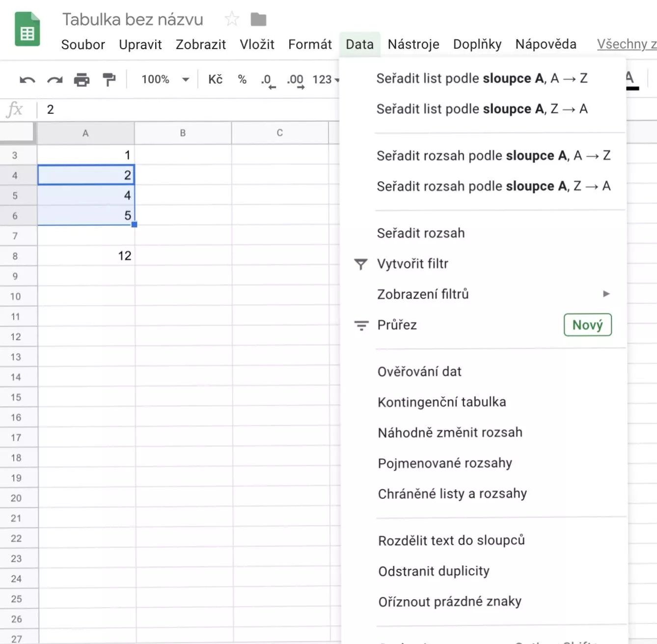Viewport: 657px width, 644px height.
Task: Close the Data menu
Action: (359, 45)
